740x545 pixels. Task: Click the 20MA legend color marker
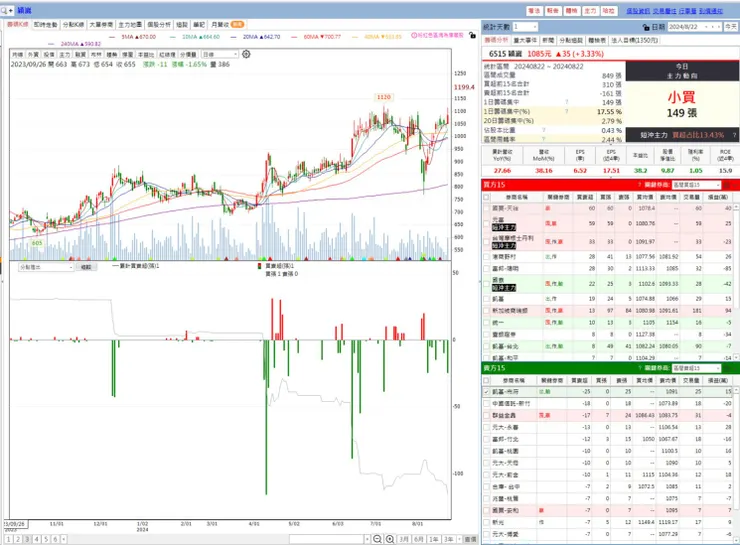pyautogui.click(x=233, y=37)
